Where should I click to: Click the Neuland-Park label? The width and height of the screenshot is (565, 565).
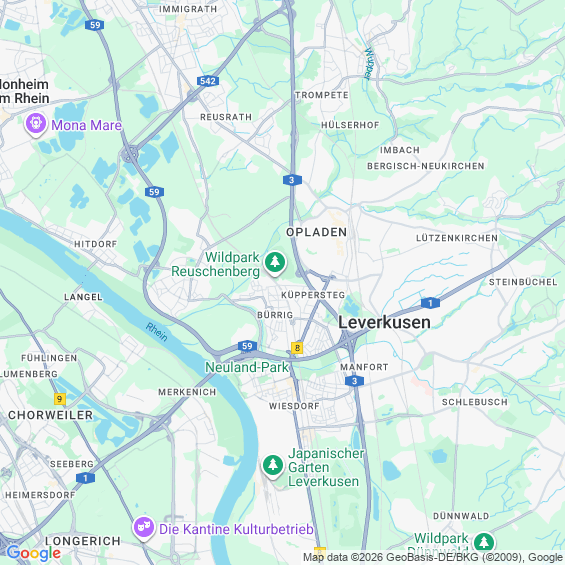pyautogui.click(x=247, y=367)
